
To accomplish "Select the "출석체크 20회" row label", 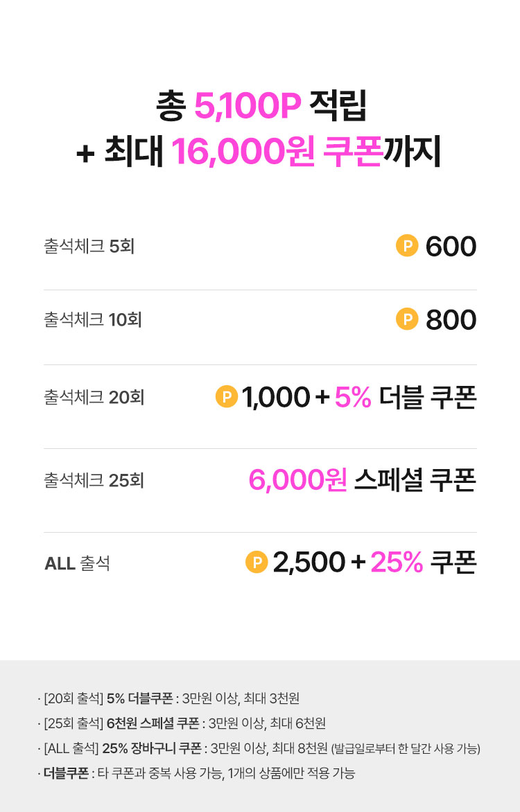I will (94, 398).
